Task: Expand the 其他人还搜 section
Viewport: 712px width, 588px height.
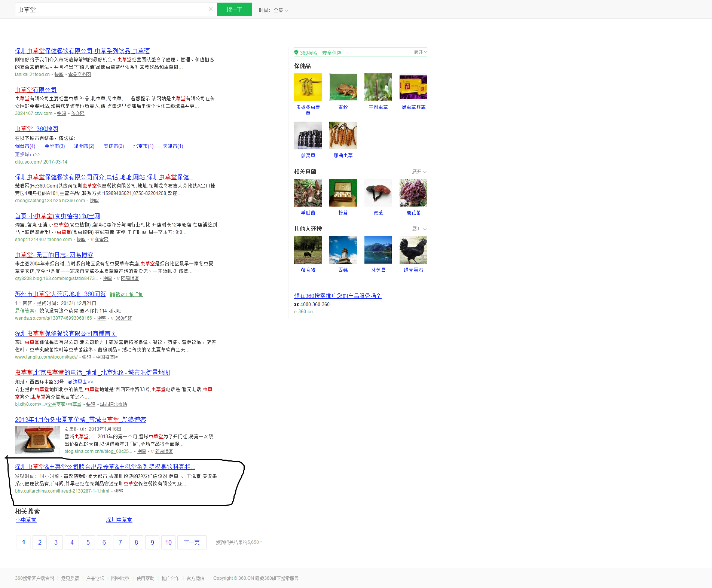Action: [x=419, y=229]
